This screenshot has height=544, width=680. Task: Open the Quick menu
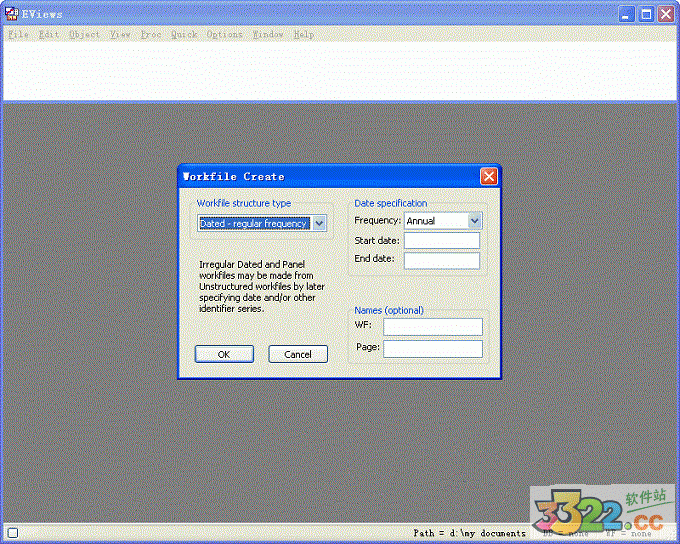tap(184, 34)
